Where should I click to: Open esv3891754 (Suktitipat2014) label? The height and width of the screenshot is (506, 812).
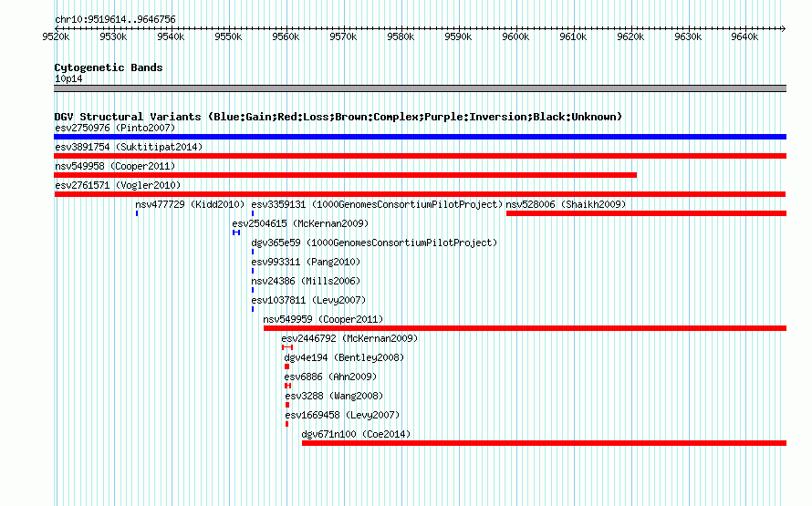coord(129,147)
